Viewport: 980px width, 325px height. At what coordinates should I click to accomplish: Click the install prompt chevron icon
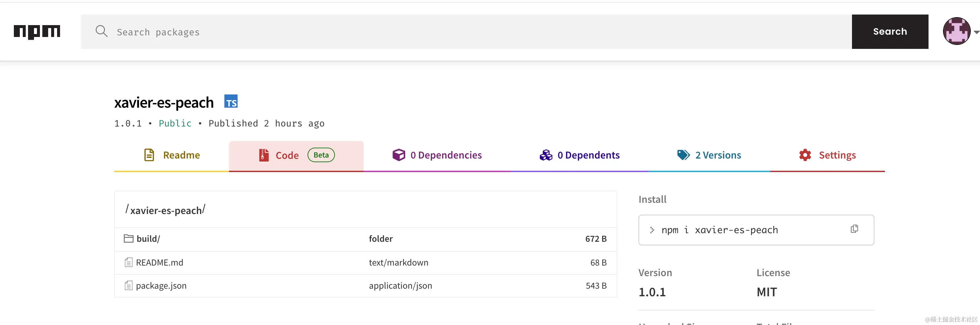652,230
